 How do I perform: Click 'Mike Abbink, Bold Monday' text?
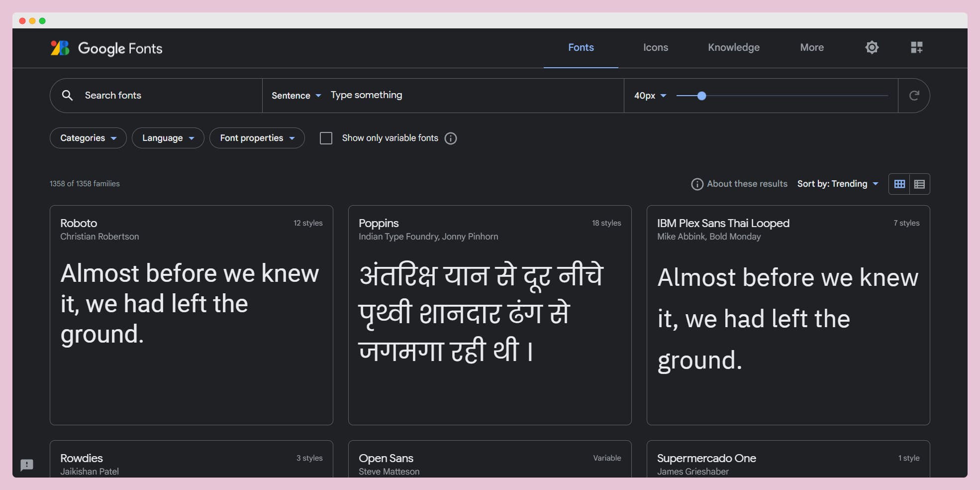coord(709,237)
